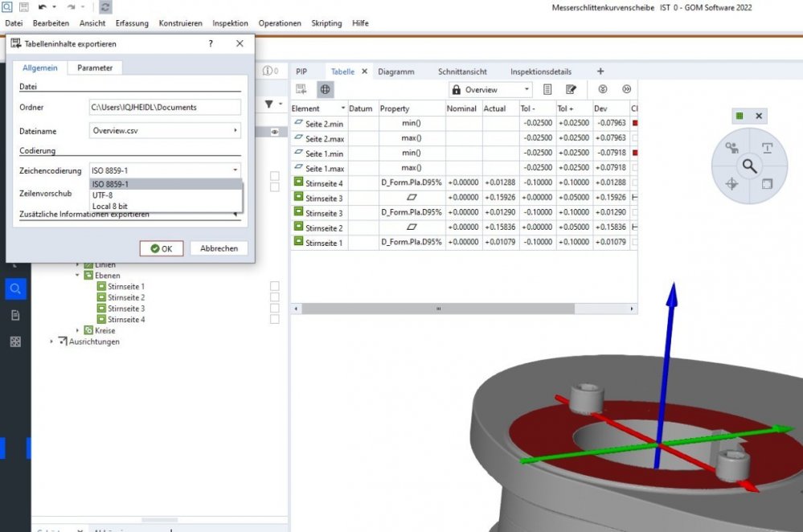Screen dimensions: 803x532
Task: Click the Abbrechen button
Action: point(219,248)
